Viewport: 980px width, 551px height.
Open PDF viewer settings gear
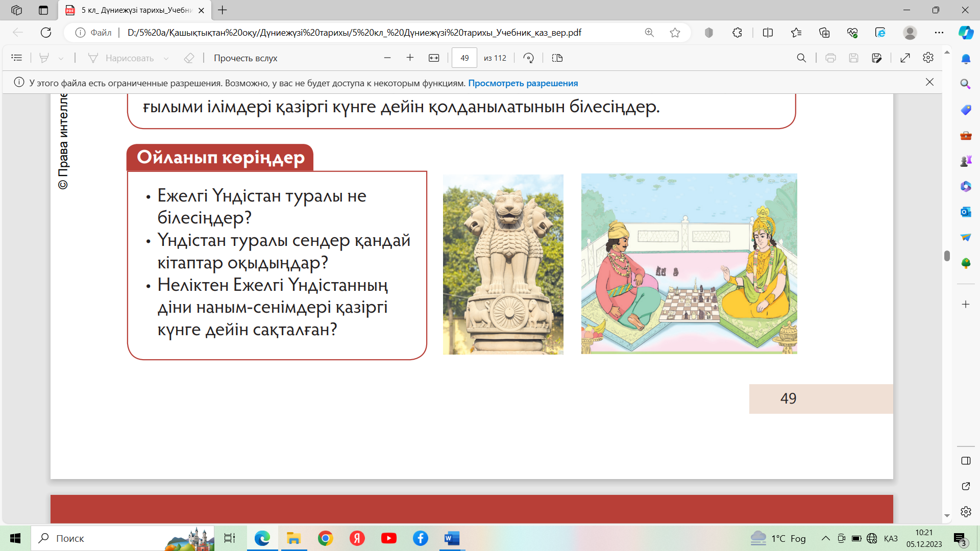point(928,58)
